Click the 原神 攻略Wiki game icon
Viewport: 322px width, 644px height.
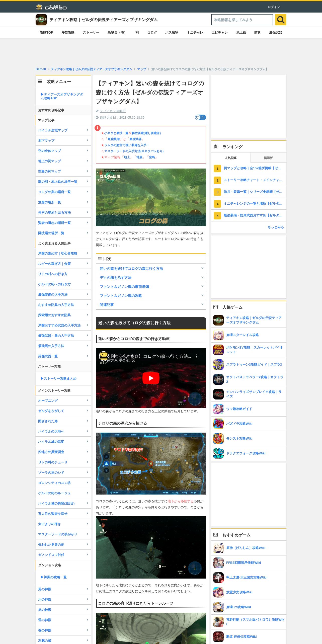[218, 548]
